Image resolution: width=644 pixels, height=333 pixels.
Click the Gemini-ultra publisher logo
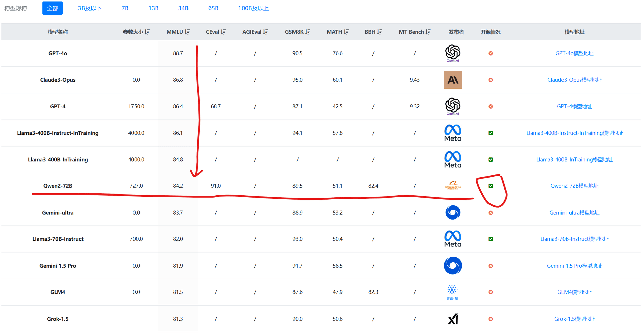point(452,212)
